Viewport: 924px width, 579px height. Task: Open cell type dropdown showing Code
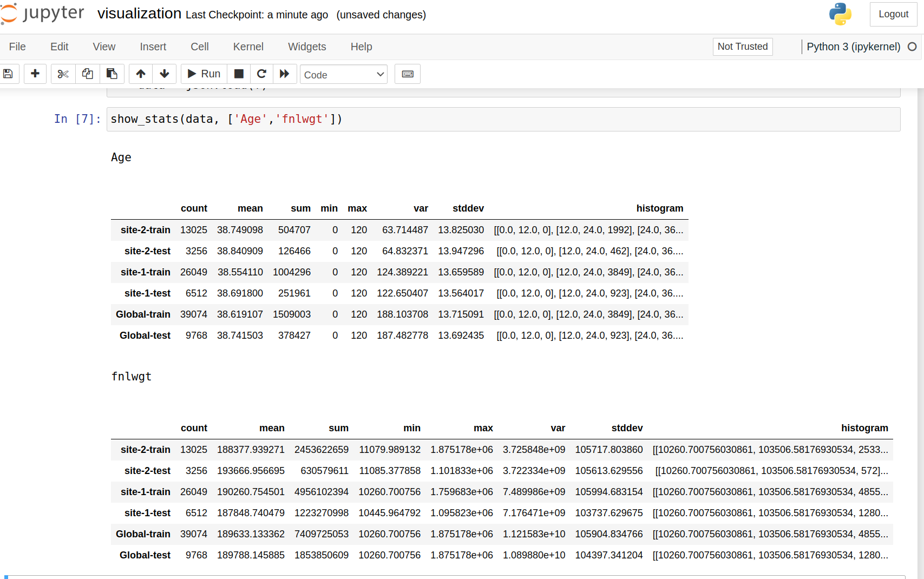(344, 74)
